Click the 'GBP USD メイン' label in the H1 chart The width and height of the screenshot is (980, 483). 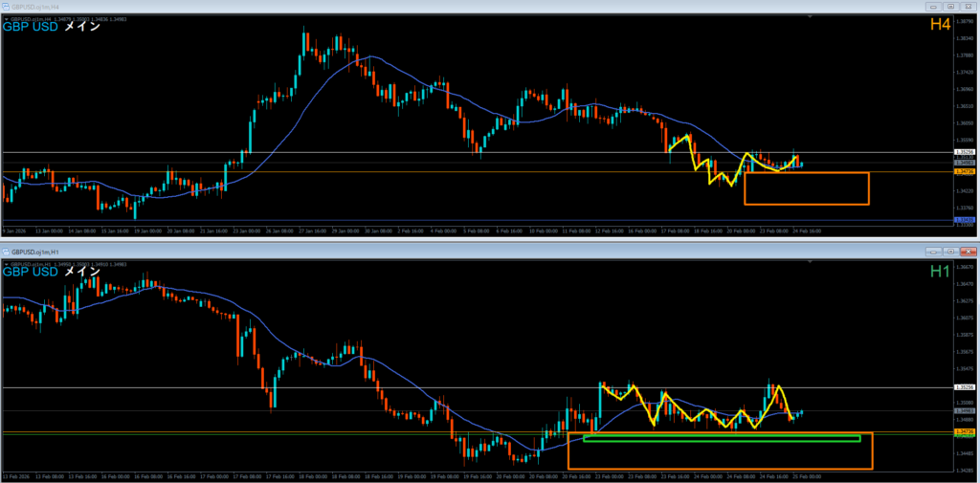52,273
